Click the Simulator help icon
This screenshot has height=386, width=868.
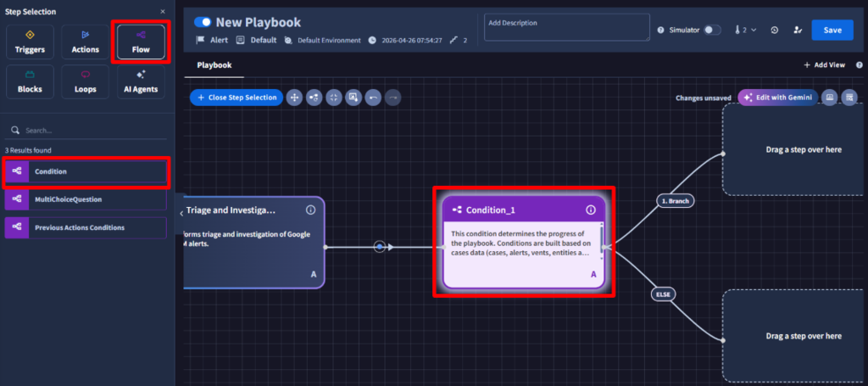[660, 30]
